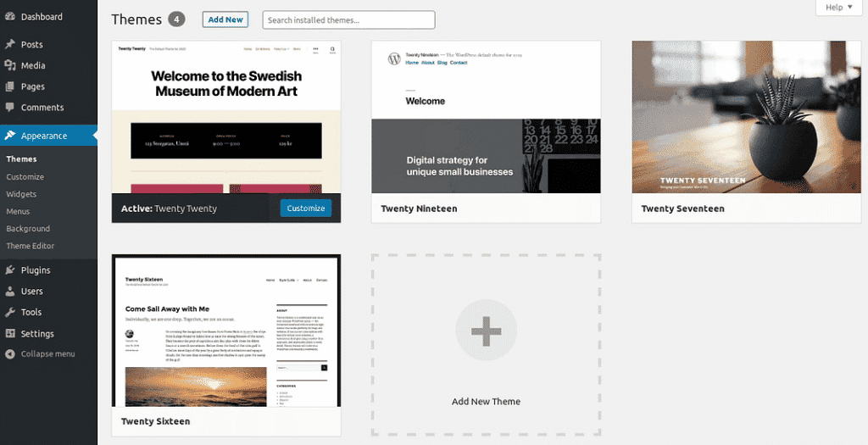This screenshot has width=868, height=445.
Task: Click the Add New Theme label
Action: pyautogui.click(x=486, y=401)
